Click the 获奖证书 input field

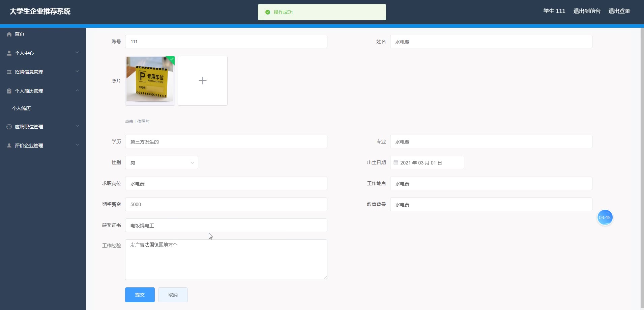[x=226, y=225]
